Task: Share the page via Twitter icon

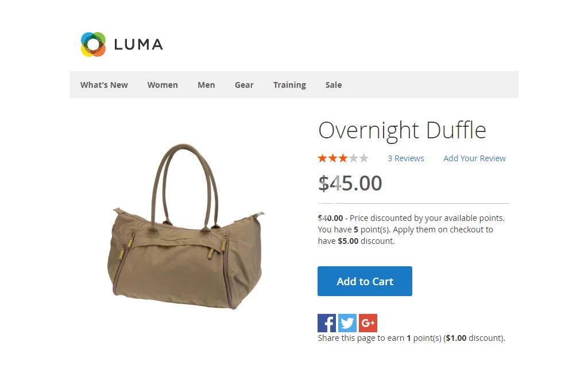Action: [x=347, y=323]
